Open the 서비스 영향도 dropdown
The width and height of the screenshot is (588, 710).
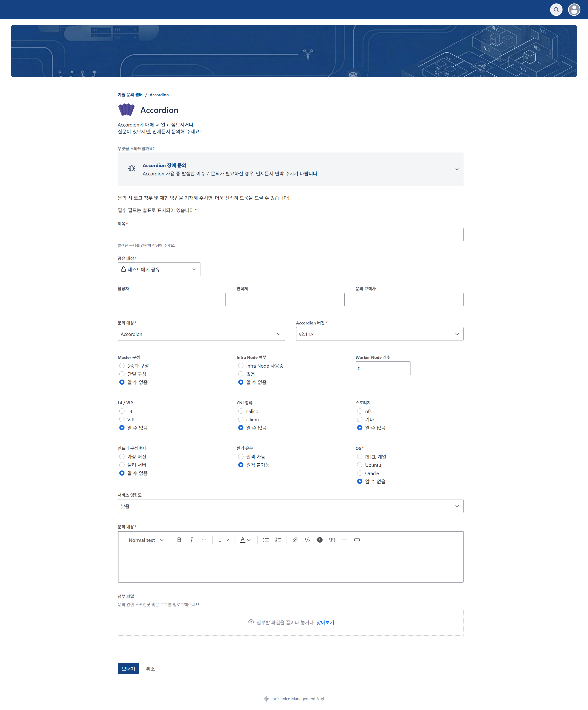click(290, 506)
